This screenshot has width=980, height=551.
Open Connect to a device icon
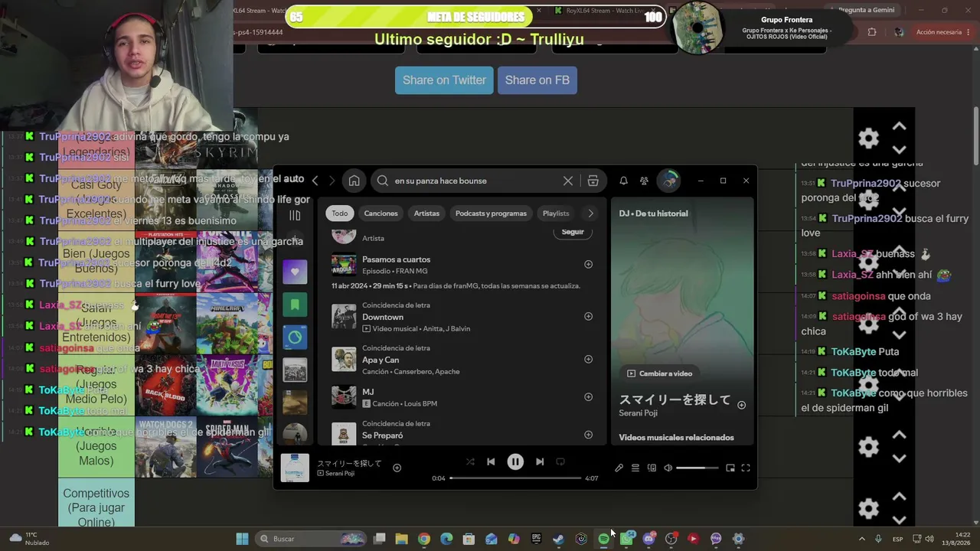652,468
